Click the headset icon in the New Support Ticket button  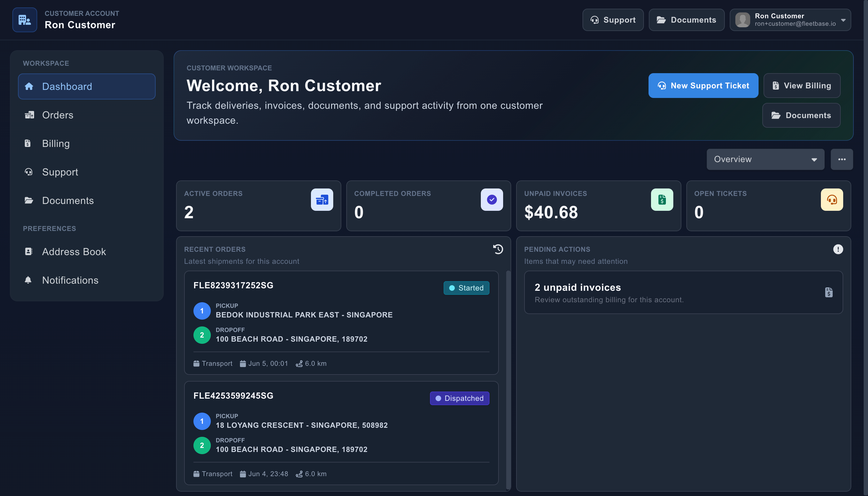pyautogui.click(x=662, y=86)
